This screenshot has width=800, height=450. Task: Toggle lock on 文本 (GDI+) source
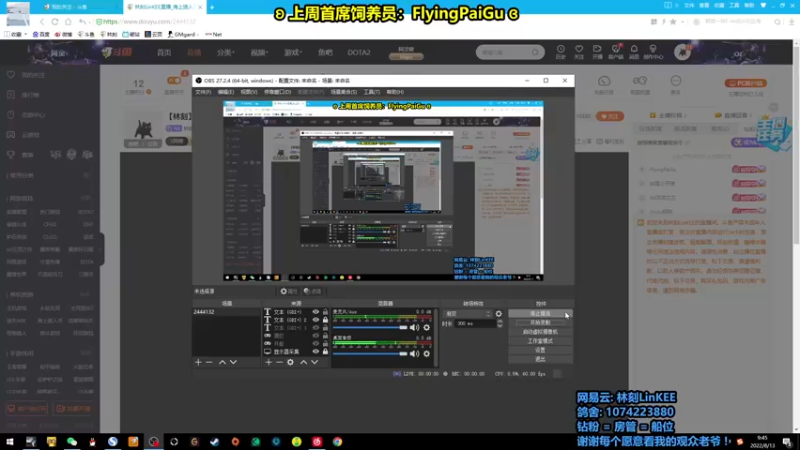(x=325, y=312)
